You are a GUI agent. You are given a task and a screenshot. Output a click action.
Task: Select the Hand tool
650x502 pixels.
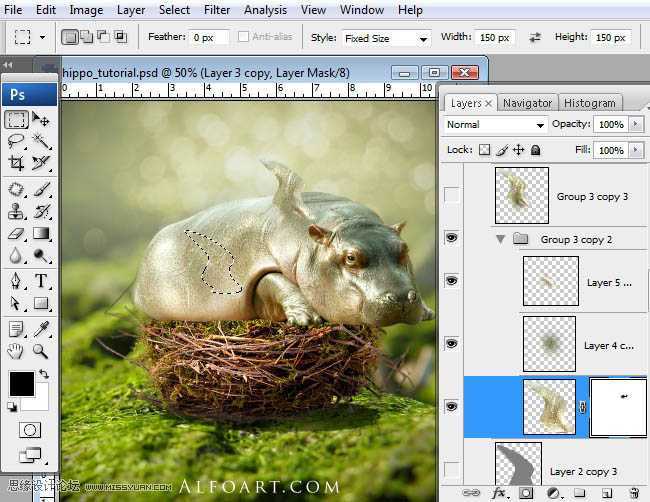pos(16,350)
